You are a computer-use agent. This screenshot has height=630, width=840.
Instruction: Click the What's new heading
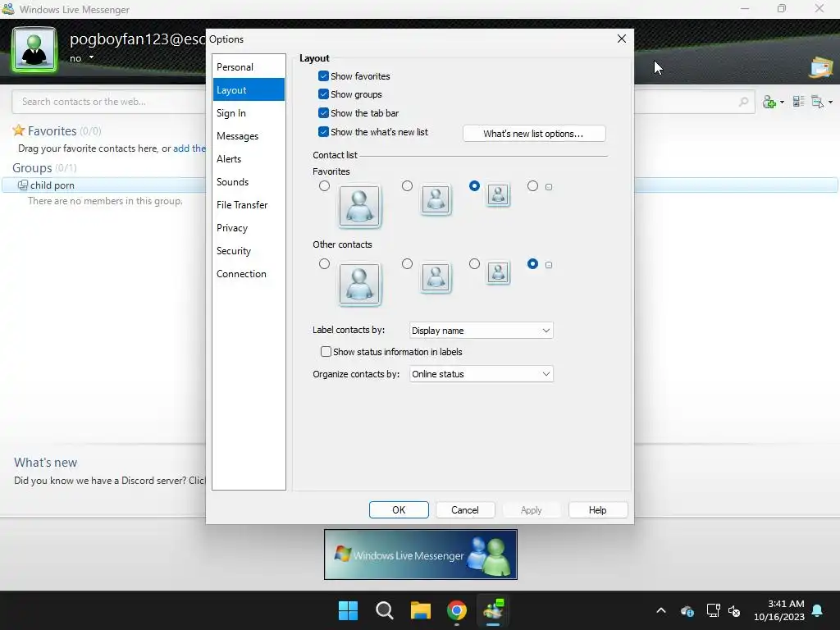46,463
